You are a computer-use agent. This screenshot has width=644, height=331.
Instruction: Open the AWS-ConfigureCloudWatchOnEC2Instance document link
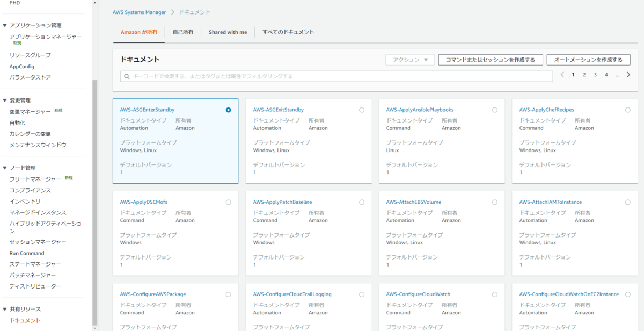[x=569, y=294]
